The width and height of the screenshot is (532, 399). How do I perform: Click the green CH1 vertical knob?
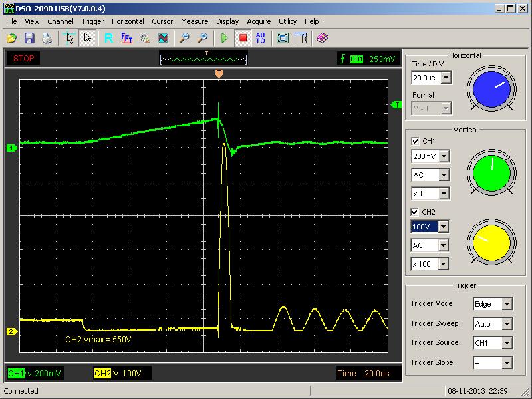[491, 174]
